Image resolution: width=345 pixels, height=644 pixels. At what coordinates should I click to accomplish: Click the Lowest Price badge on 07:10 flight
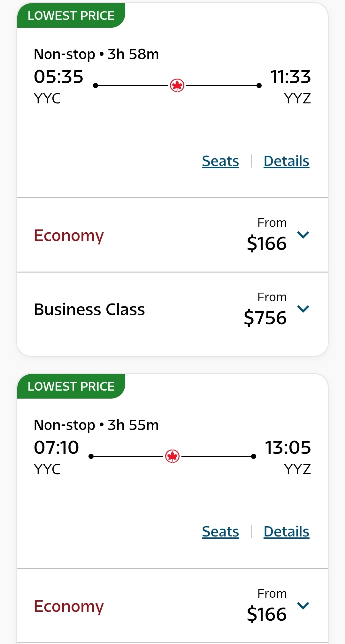tap(71, 386)
